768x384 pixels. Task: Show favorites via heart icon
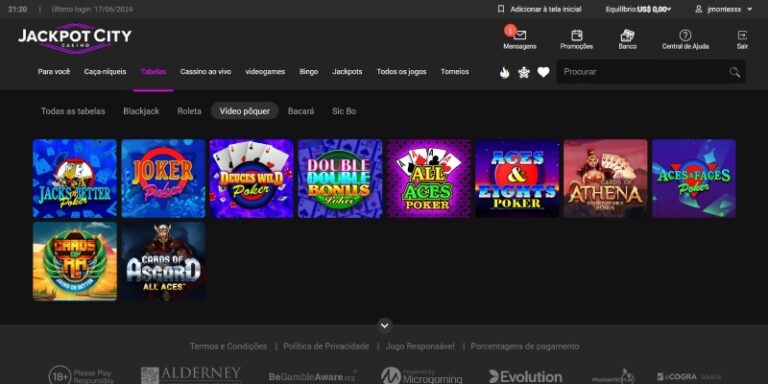point(543,72)
